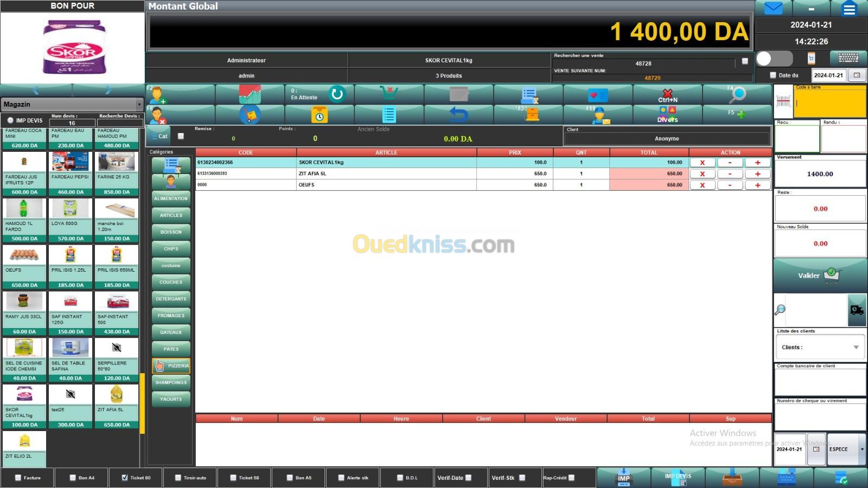Enable the Date du checkbox
The image size is (868, 488).
point(773,75)
